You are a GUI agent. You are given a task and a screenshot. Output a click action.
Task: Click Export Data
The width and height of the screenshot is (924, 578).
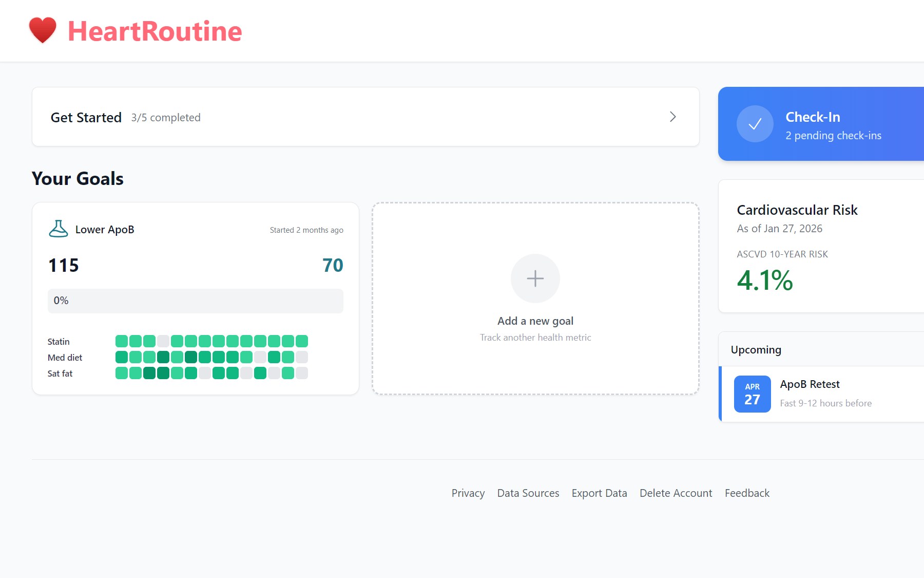(599, 493)
